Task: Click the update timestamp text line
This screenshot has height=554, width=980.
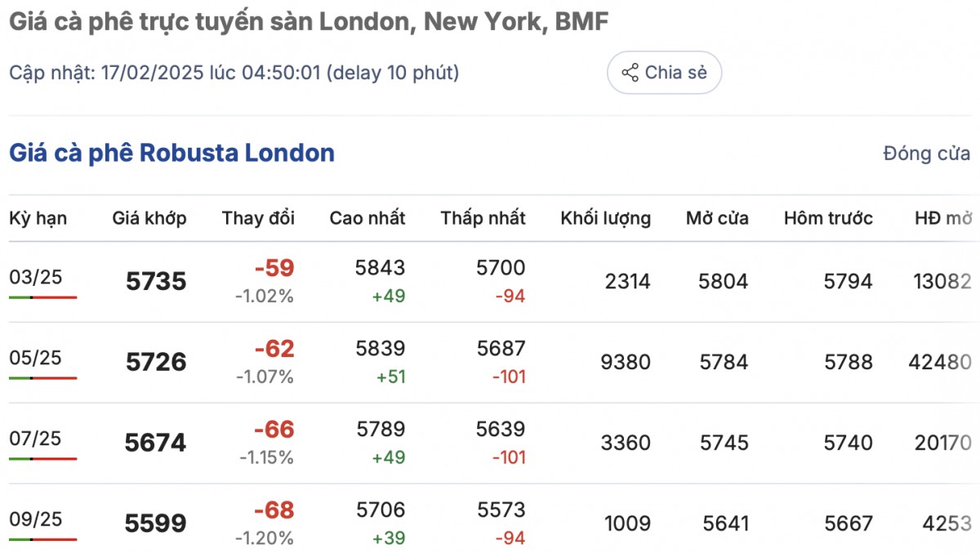Action: pos(234,73)
